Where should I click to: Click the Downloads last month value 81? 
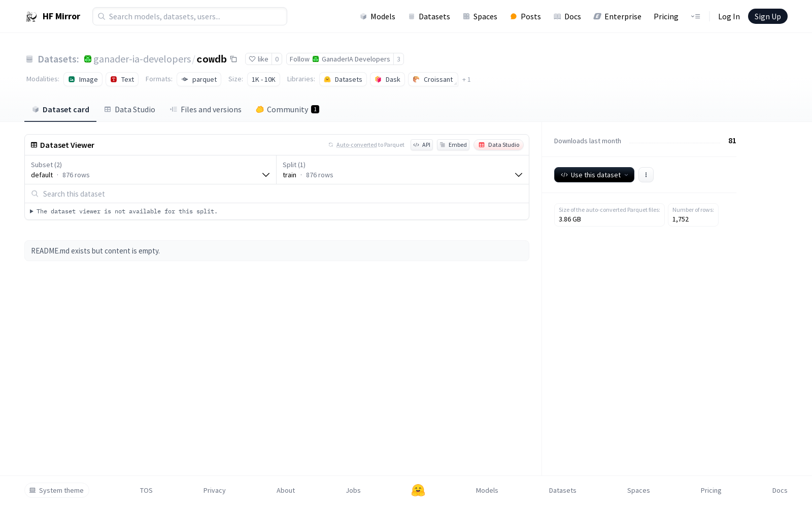tap(732, 141)
